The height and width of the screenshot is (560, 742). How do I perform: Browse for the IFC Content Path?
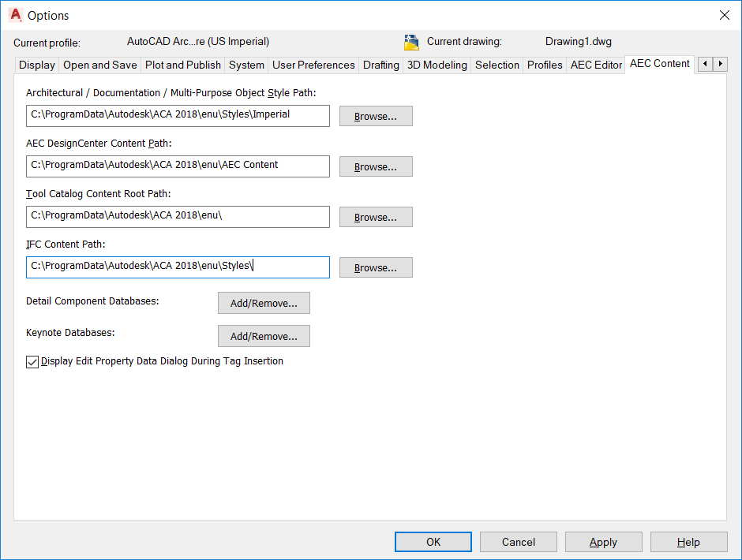click(x=375, y=267)
